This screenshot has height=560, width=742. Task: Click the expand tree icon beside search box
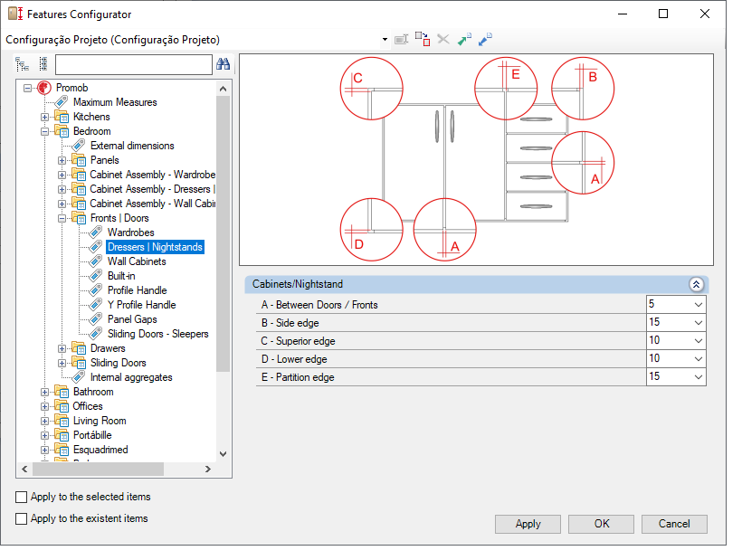click(x=22, y=64)
